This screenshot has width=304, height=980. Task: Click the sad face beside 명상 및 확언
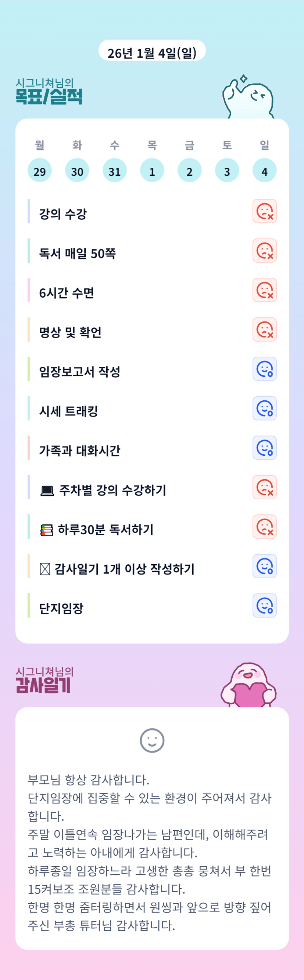pos(264,329)
